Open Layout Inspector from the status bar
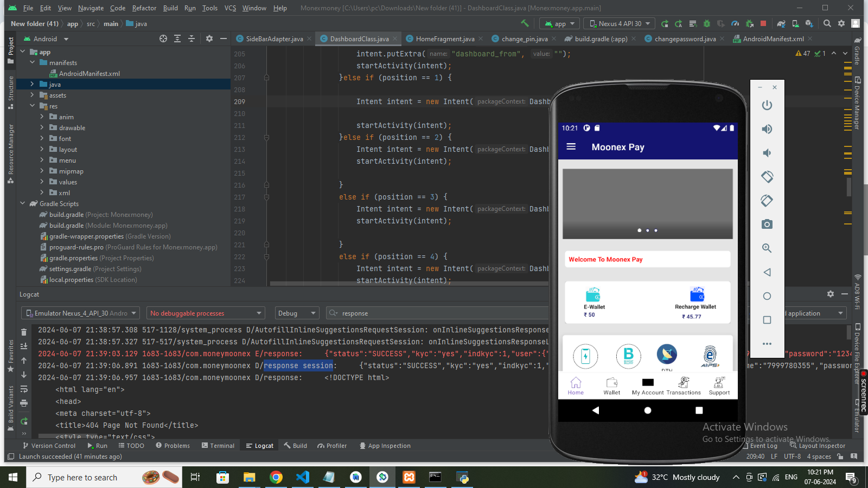Viewport: 868px width, 488px height. [x=818, y=445]
